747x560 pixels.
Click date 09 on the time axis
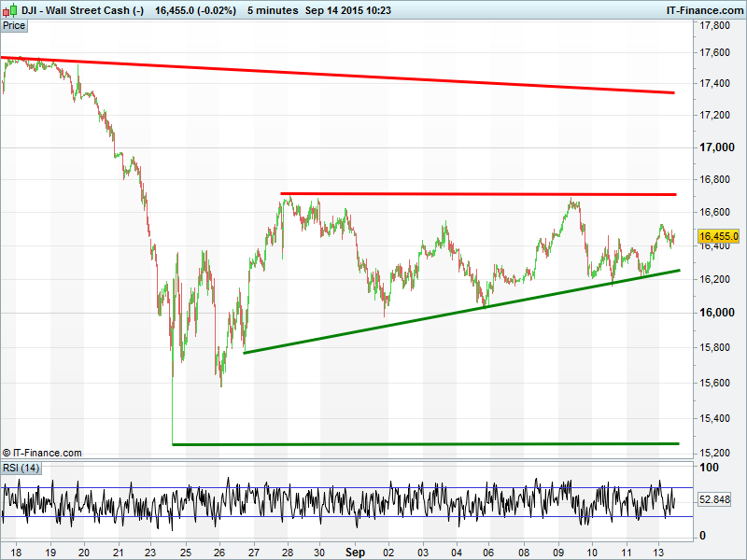point(558,551)
